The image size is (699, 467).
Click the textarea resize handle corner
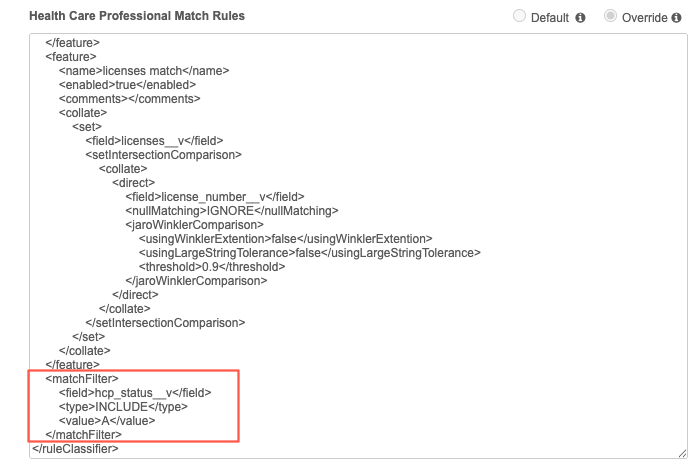pos(683,454)
